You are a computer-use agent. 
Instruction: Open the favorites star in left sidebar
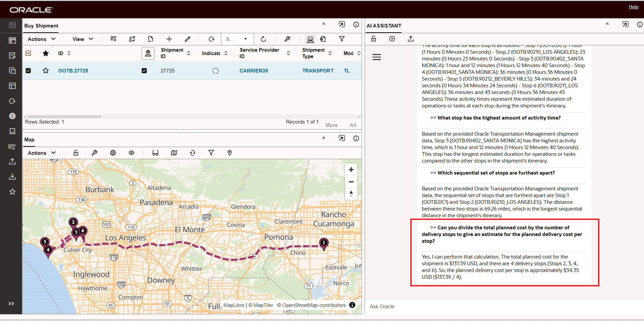coord(12,191)
